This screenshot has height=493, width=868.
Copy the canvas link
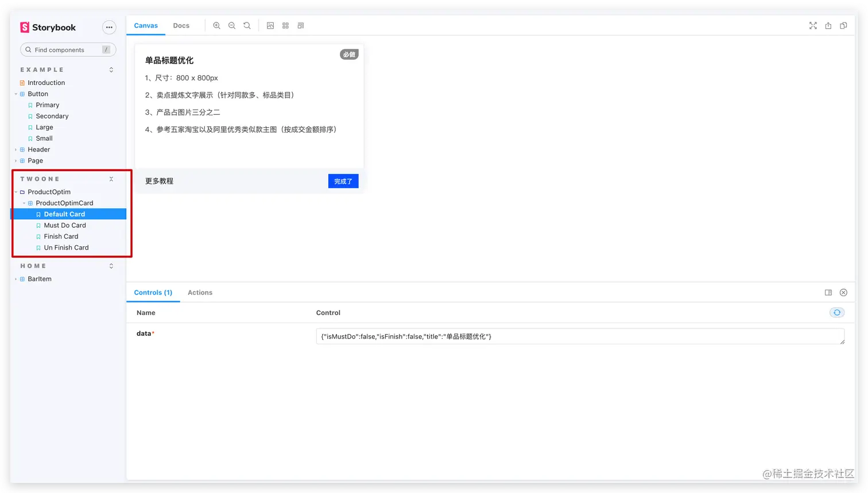point(843,26)
